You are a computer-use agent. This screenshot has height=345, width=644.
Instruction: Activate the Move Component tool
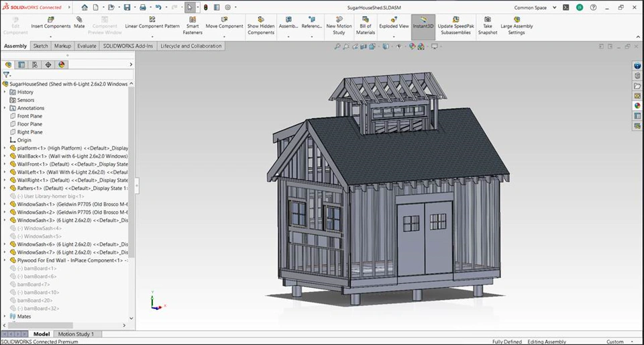(x=224, y=23)
